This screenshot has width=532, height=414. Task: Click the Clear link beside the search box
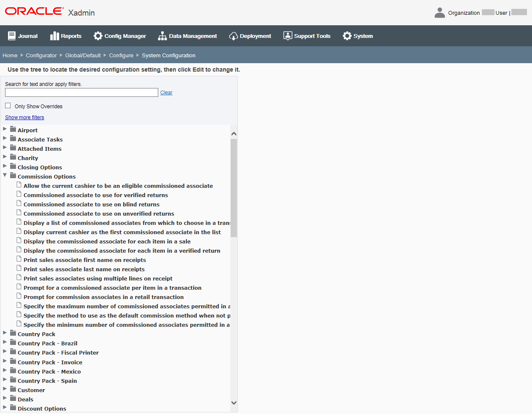click(166, 92)
